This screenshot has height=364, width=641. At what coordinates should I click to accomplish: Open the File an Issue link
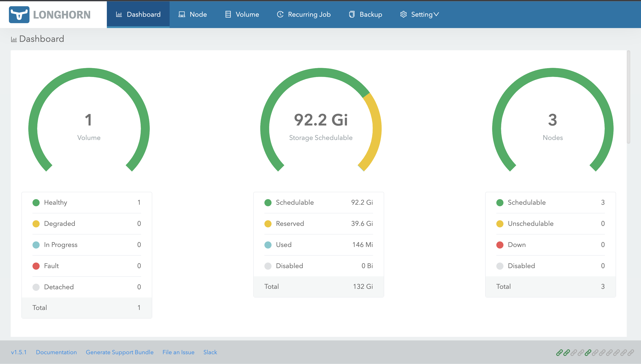coord(178,352)
